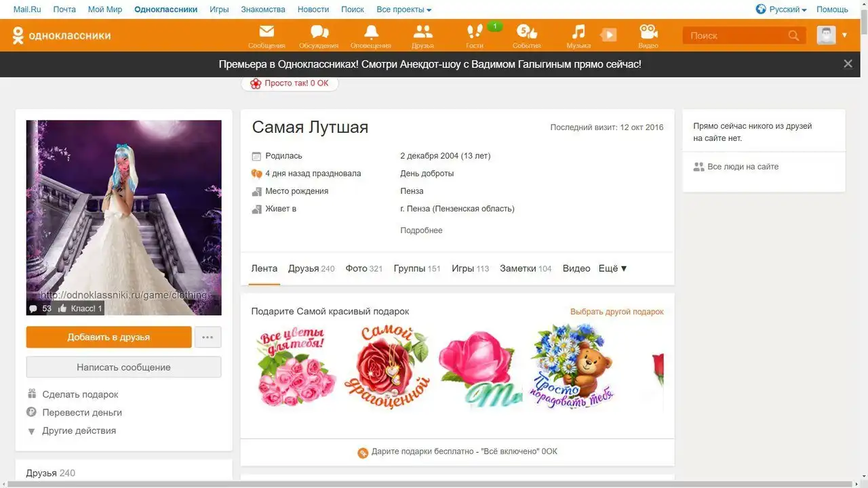The width and height of the screenshot is (868, 488).
Task: Switch to the Группы tab
Action: click(x=416, y=268)
